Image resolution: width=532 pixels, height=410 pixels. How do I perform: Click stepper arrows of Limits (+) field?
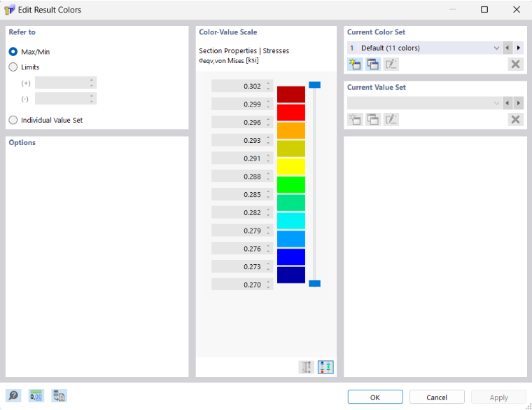tap(92, 83)
